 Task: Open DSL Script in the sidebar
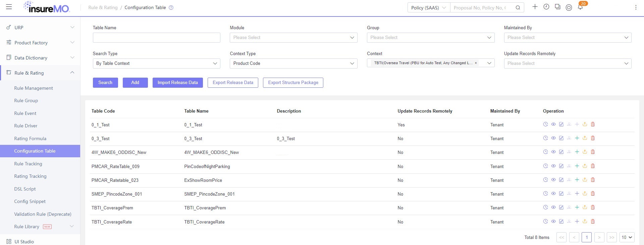pyautogui.click(x=25, y=189)
